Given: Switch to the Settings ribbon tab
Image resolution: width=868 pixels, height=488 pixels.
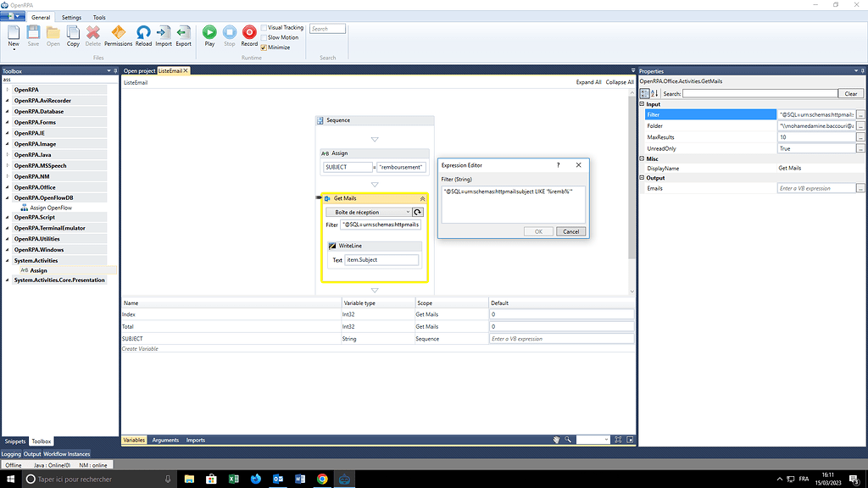Looking at the screenshot, I should point(70,16).
